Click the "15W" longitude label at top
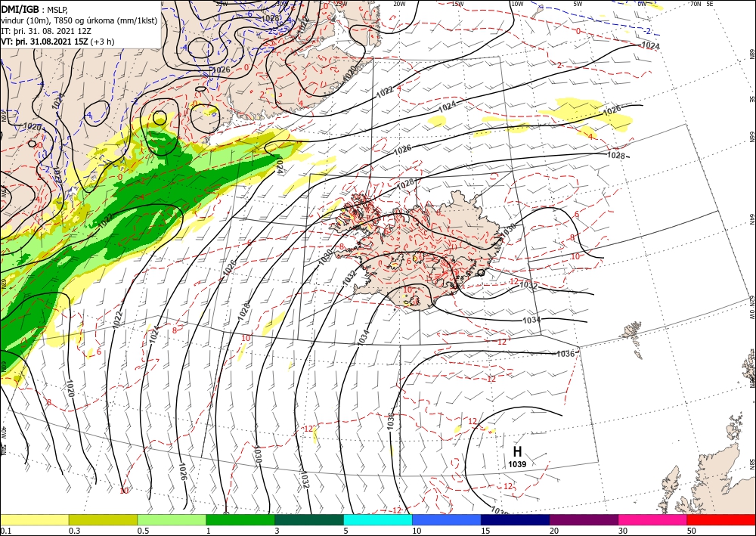Screen dimensions: 756x536 [x=457, y=4]
